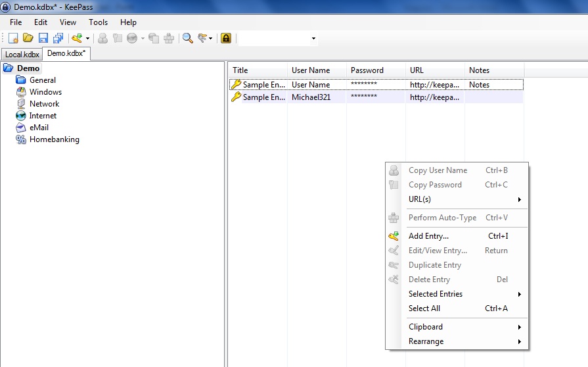Select the eMail group
The width and height of the screenshot is (588, 367).
39,128
